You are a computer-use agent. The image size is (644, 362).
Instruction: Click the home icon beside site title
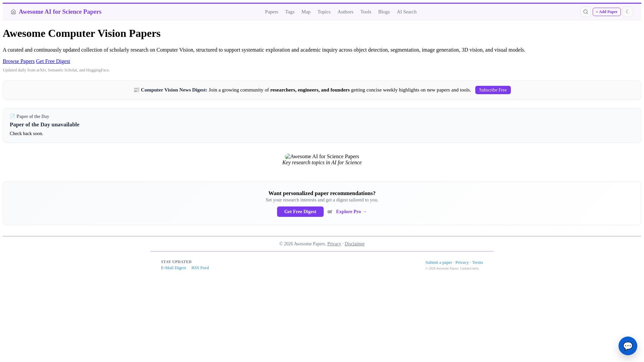tap(13, 12)
